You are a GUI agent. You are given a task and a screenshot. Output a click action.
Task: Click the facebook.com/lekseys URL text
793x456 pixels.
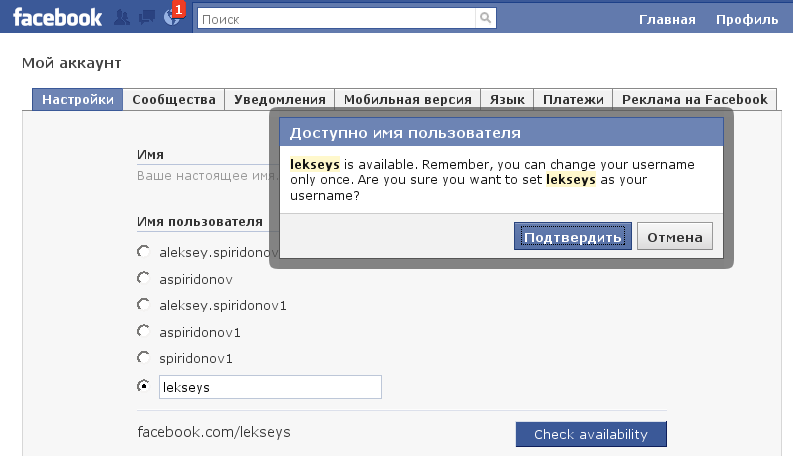[x=214, y=432]
